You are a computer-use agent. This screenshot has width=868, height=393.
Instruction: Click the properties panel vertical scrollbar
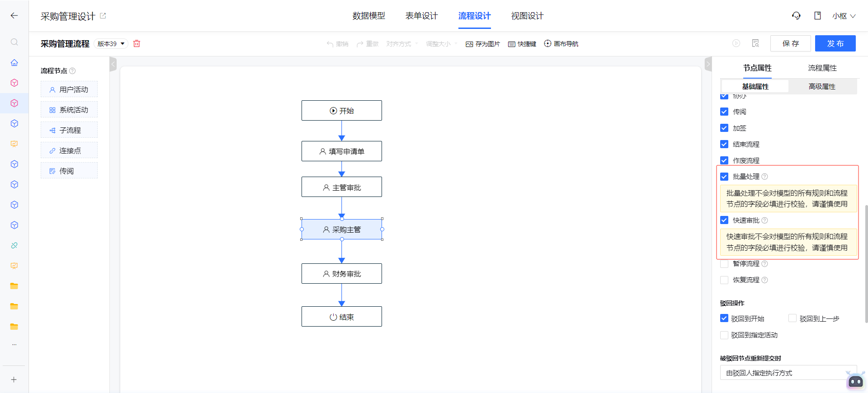[x=866, y=264]
